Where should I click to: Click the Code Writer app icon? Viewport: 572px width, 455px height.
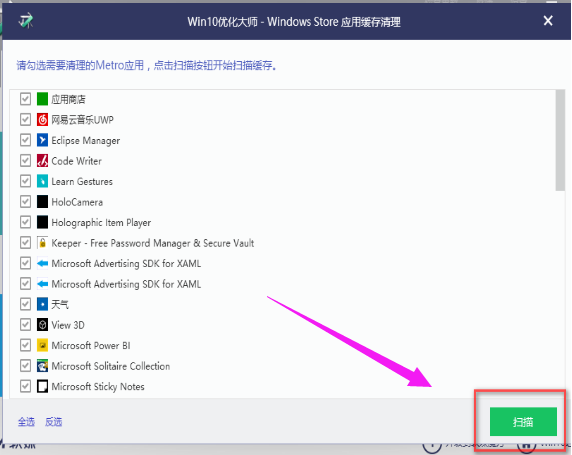42,160
